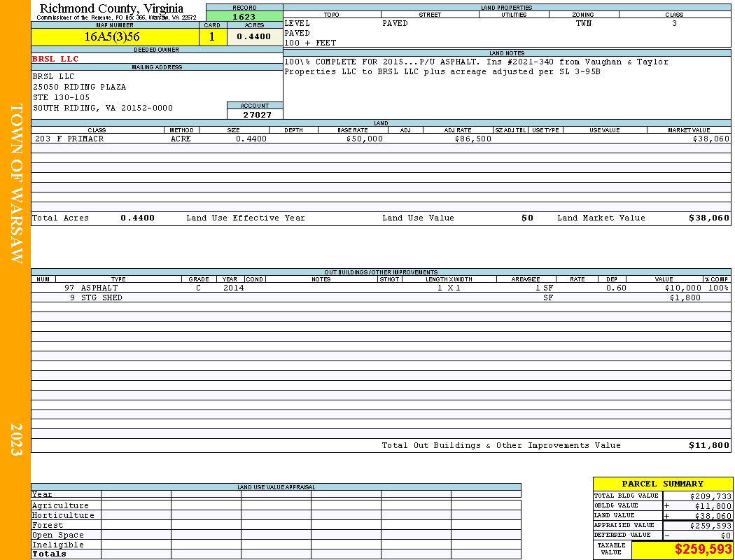735x560 pixels.
Task: Select land class "203 F PRIMACR"
Action: coord(69,139)
